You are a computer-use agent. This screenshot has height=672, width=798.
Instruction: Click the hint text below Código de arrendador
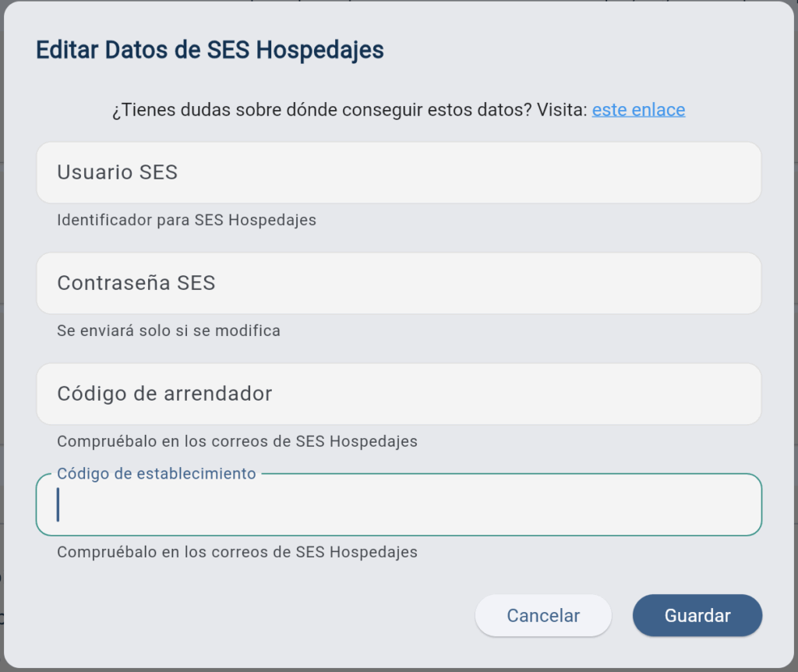[x=237, y=441]
